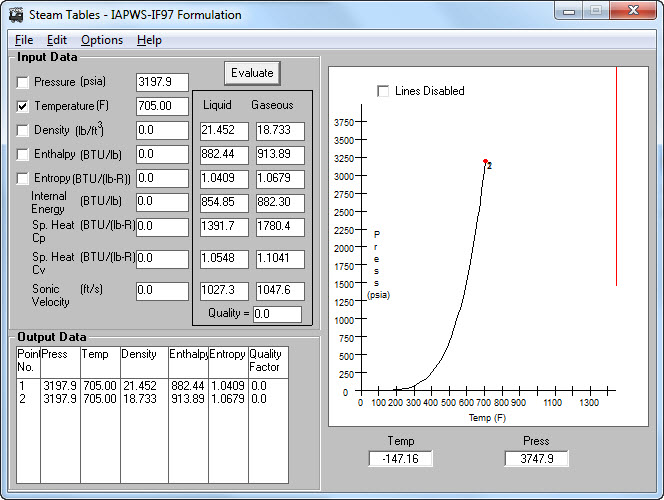
Task: Click enthalpy 882.44 in output table
Action: (x=188, y=386)
